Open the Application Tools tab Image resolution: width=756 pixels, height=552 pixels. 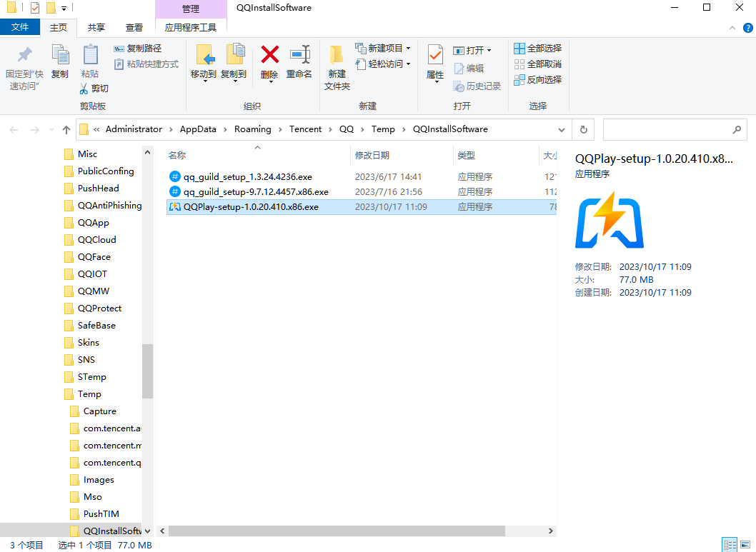(x=191, y=27)
